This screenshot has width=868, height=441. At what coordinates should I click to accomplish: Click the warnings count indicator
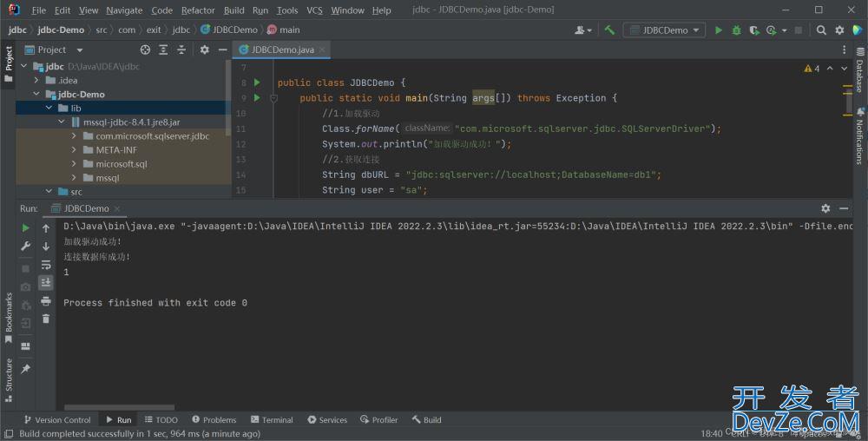coord(812,69)
